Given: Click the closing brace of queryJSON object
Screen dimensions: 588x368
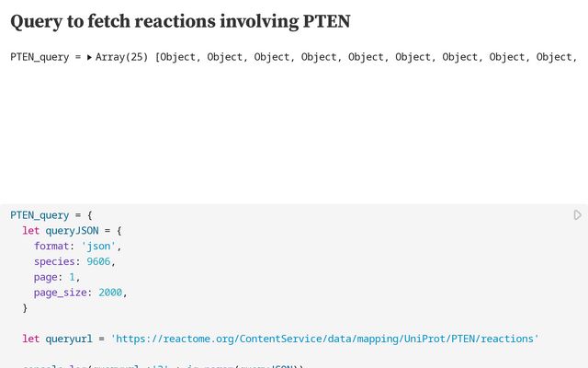Looking at the screenshot, I should tap(25, 308).
